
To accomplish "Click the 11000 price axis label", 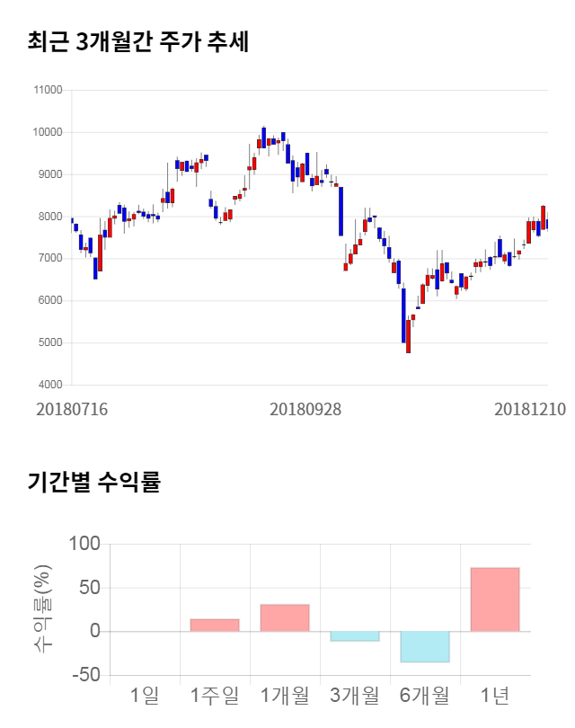I will click(49, 90).
